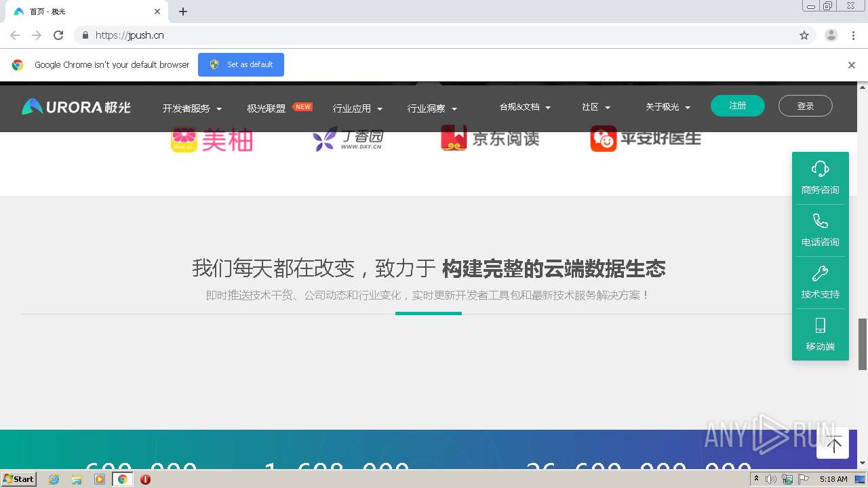Reload the page with the refresh icon
868x488 pixels.
pos(58,35)
